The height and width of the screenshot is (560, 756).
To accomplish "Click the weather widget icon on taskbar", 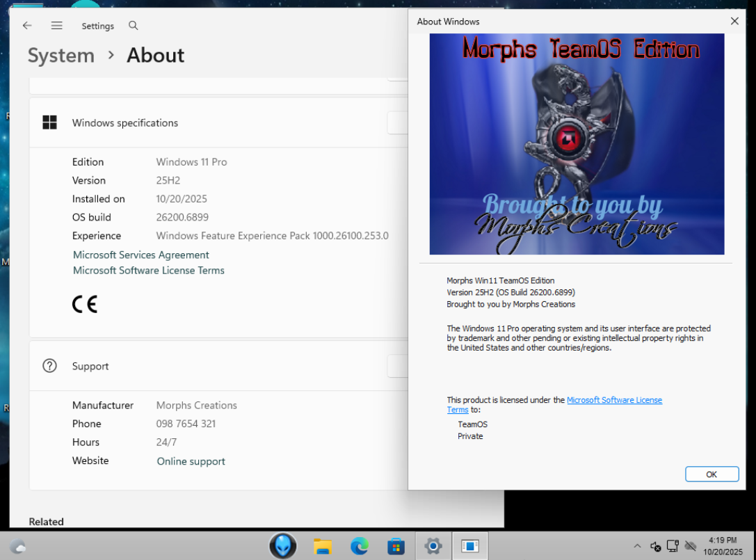I will tap(18, 547).
